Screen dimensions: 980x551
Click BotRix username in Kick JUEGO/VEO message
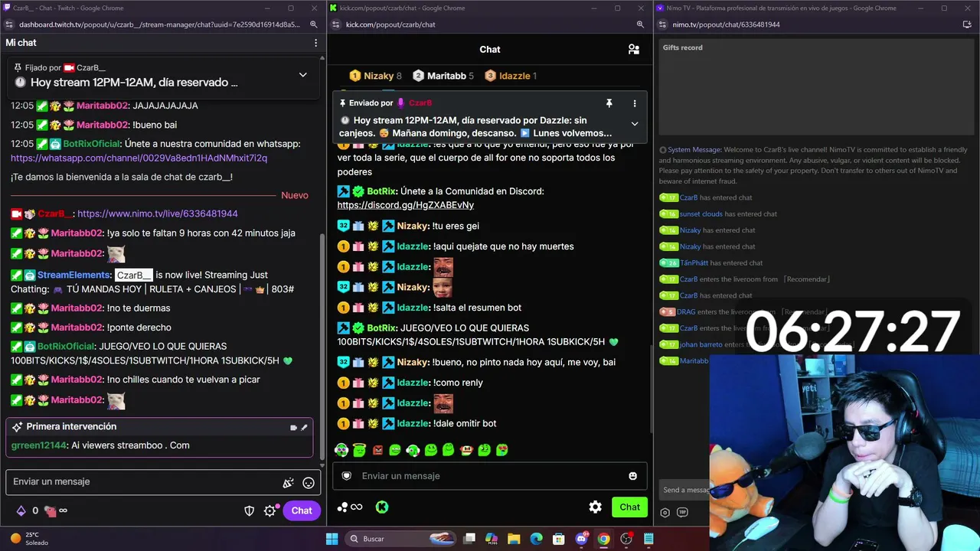381,328
